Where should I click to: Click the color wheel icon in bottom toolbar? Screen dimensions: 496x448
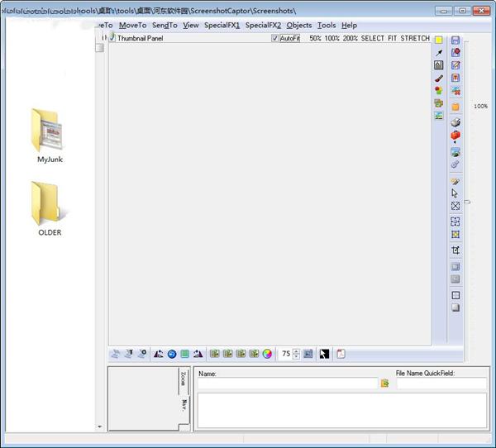267,354
